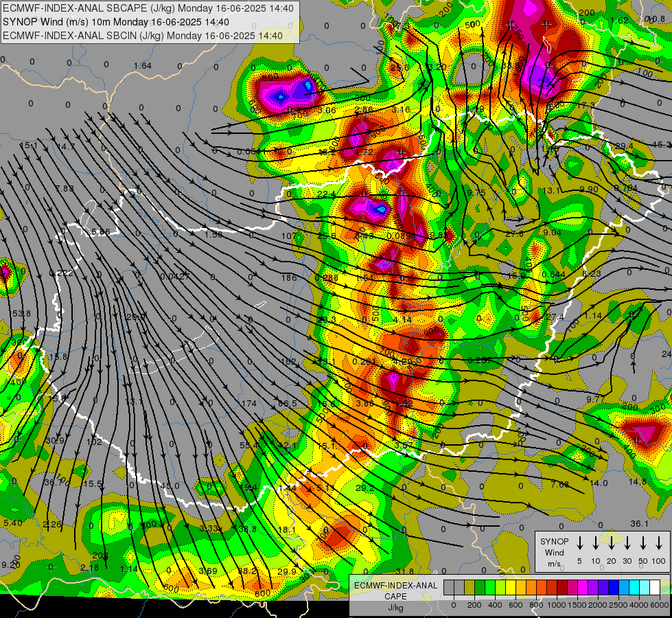The height and width of the screenshot is (618, 672).
Task: Click the map value '1.64'
Action: click(143, 66)
